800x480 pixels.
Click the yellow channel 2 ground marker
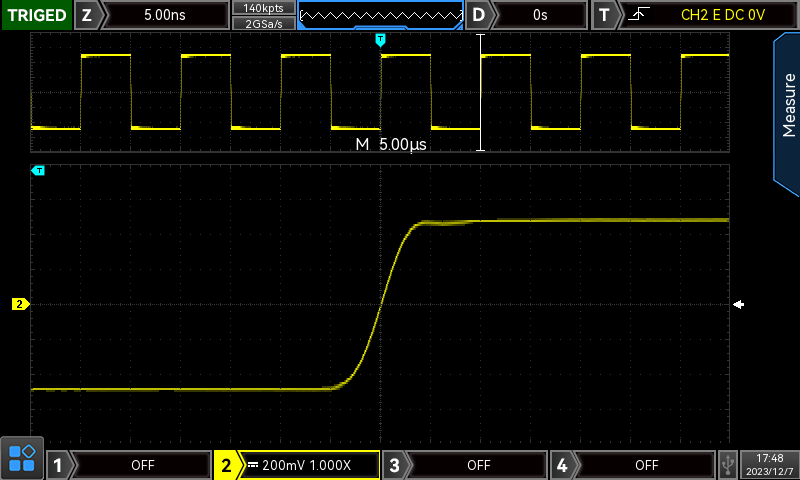tap(19, 304)
